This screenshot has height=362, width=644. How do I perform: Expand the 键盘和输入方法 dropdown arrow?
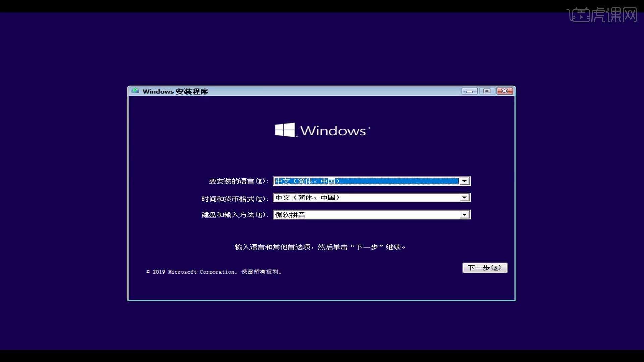(x=464, y=215)
